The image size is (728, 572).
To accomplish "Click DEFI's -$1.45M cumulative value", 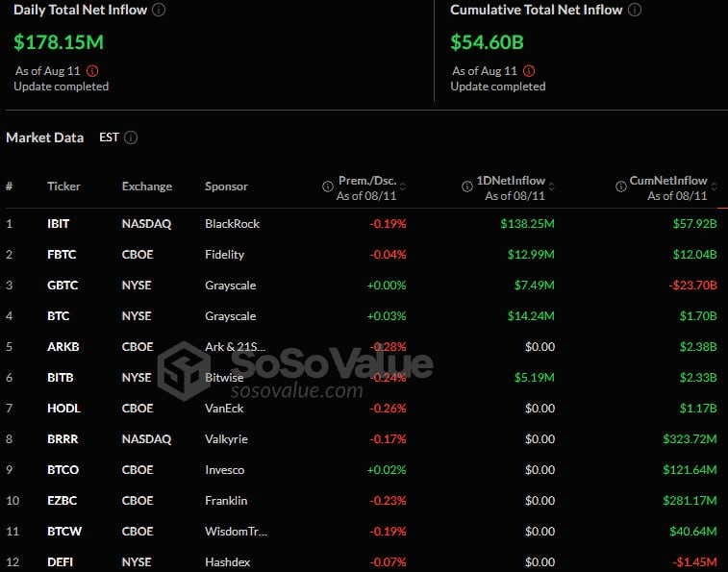I will pos(694,561).
